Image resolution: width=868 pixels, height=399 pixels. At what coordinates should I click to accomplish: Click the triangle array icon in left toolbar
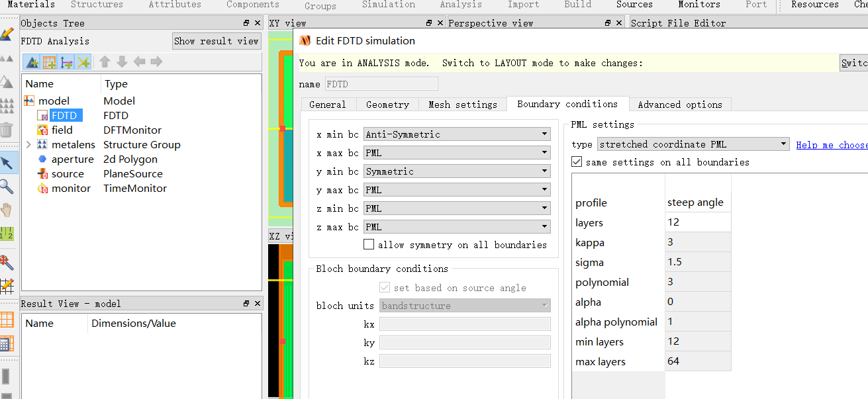tap(7, 105)
